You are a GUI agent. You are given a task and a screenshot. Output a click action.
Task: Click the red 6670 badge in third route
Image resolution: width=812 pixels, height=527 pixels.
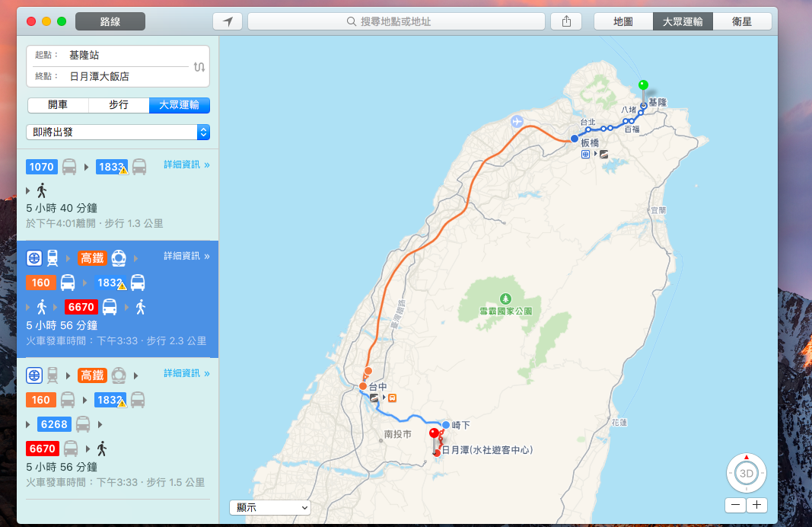[x=43, y=449]
